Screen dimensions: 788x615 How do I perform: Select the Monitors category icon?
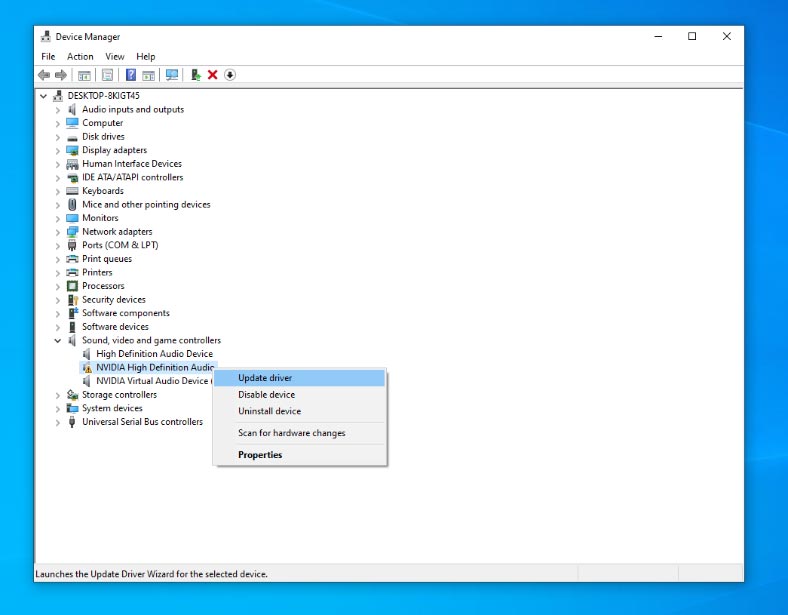click(x=72, y=218)
